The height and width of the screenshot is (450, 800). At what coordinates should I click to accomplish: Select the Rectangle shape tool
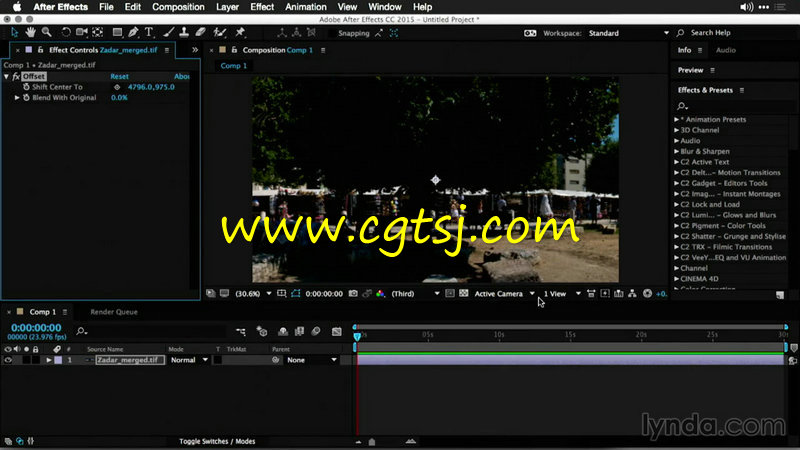(x=117, y=33)
